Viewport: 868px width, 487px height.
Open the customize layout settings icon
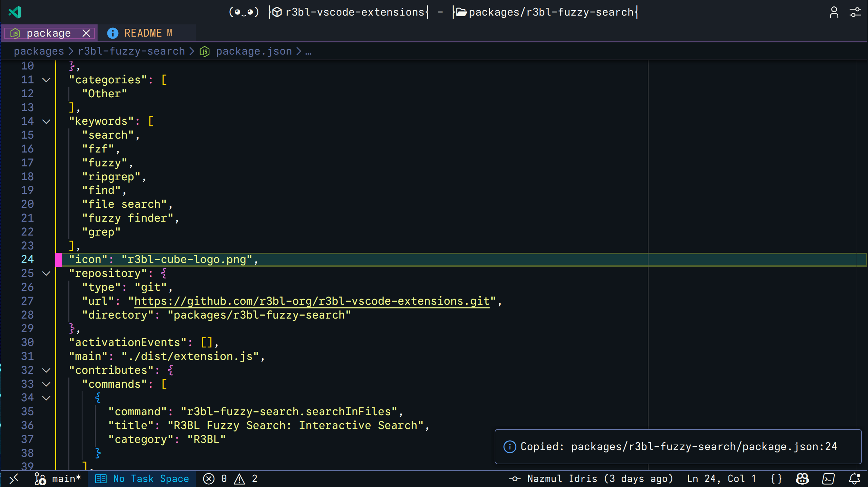(x=855, y=13)
